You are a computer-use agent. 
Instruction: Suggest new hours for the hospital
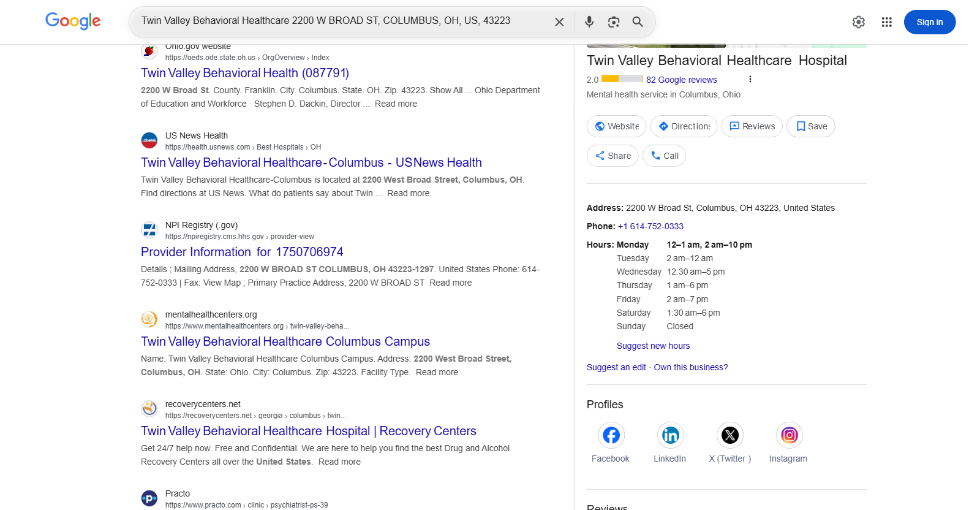[653, 346]
